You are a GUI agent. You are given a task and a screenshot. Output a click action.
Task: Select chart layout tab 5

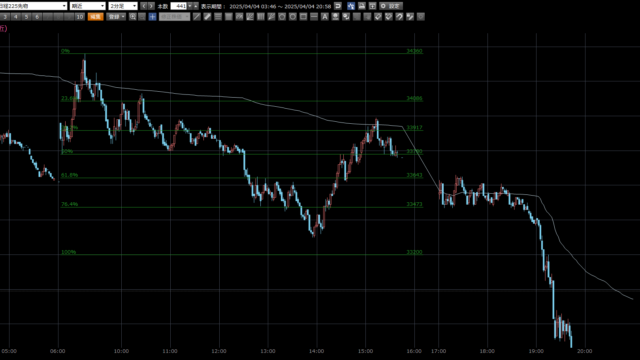26,17
